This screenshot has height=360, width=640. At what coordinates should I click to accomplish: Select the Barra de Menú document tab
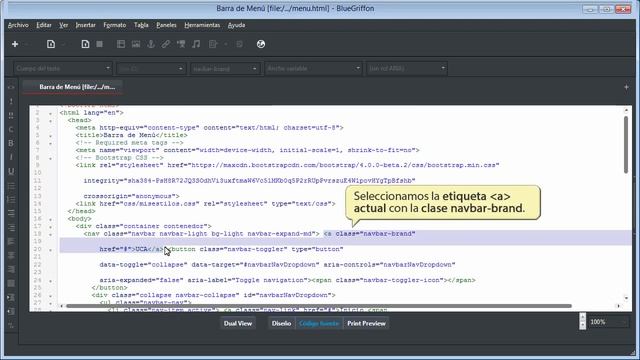[73, 87]
